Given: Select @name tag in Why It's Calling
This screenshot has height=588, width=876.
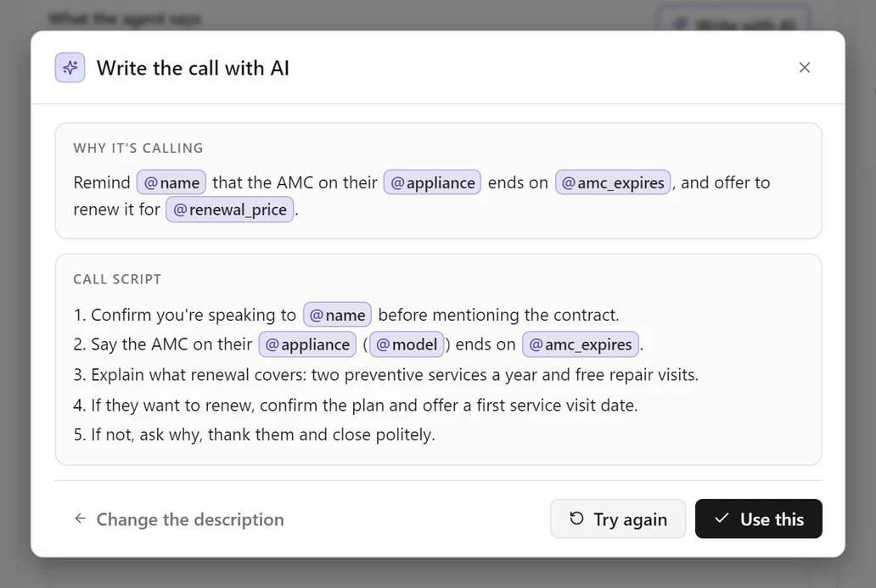Looking at the screenshot, I should [x=171, y=182].
